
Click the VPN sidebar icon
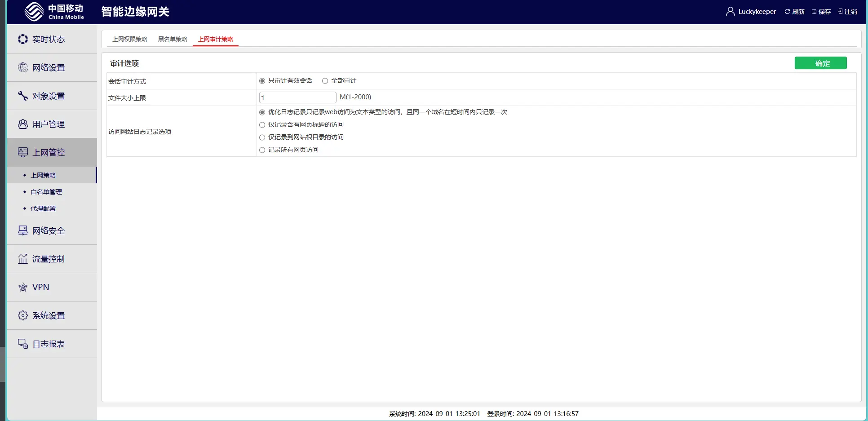pos(23,287)
